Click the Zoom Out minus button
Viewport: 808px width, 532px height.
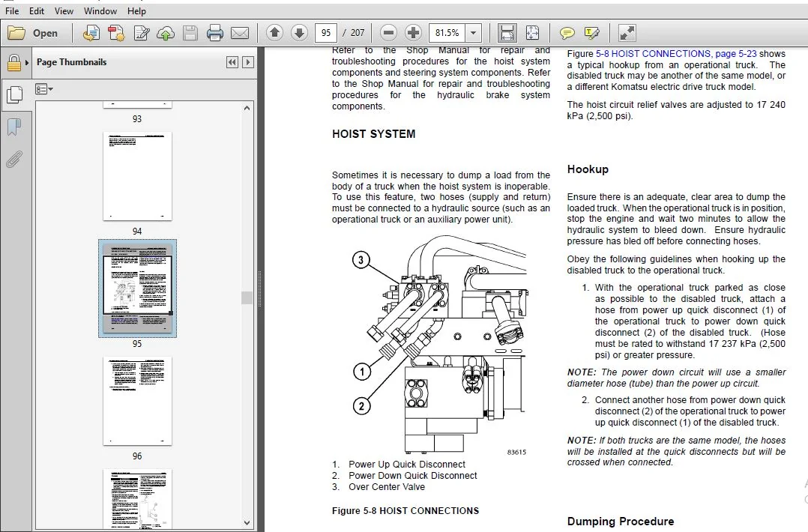[388, 33]
